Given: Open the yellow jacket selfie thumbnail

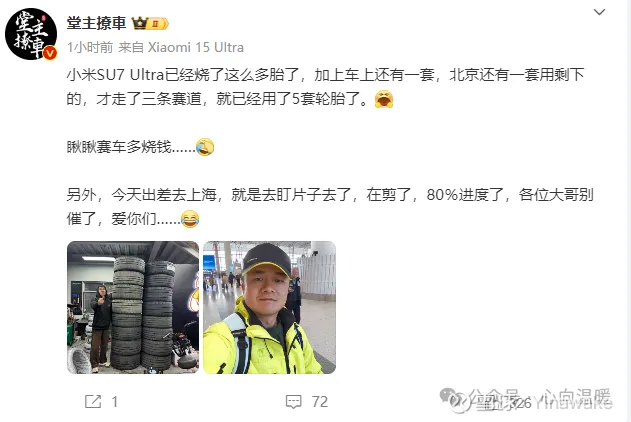Looking at the screenshot, I should [x=269, y=307].
